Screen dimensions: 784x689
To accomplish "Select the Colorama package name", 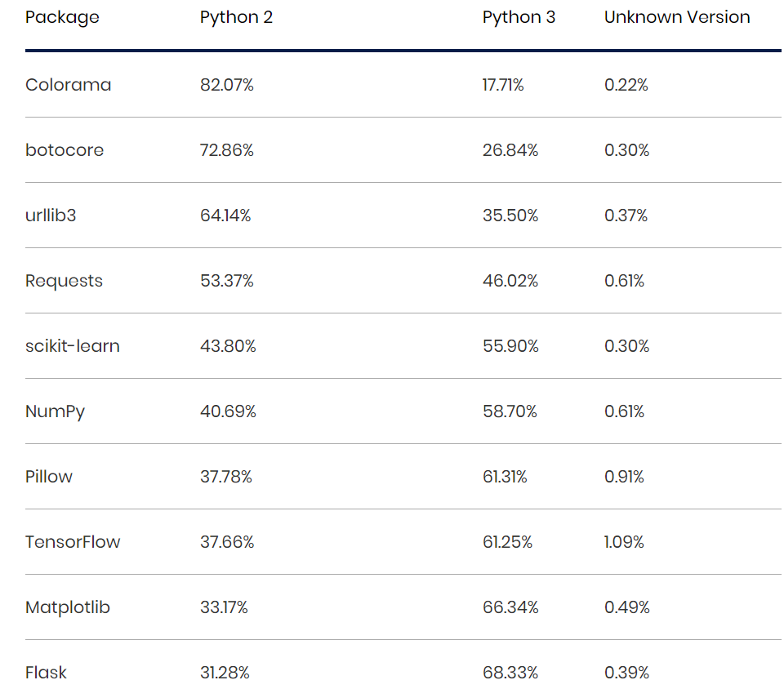I will pyautogui.click(x=69, y=85).
